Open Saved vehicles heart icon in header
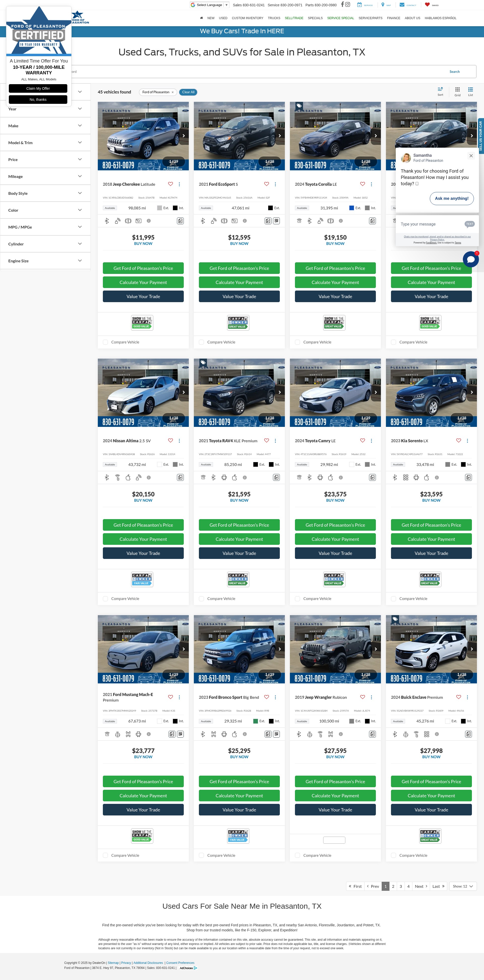Viewport: 484px width, 980px height. 427,5
